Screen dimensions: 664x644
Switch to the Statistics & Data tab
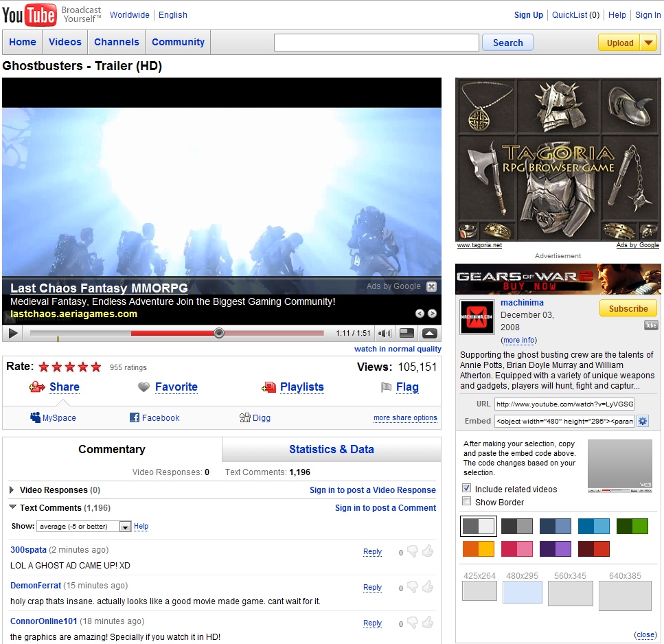tap(331, 449)
